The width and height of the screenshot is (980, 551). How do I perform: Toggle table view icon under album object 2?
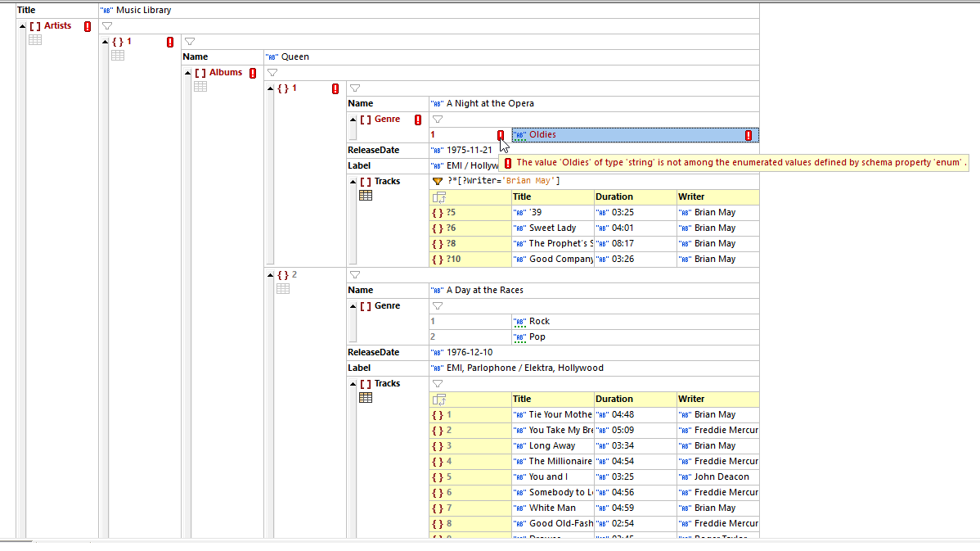point(283,289)
